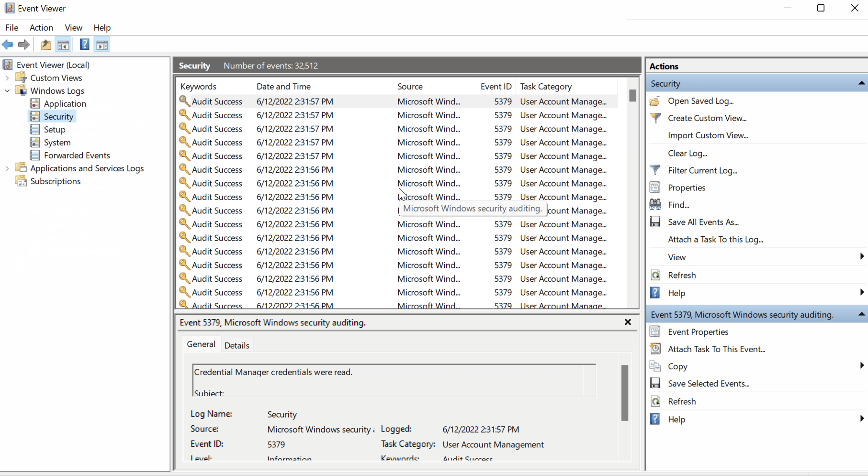Expand the Custom Views tree node

tap(7, 78)
